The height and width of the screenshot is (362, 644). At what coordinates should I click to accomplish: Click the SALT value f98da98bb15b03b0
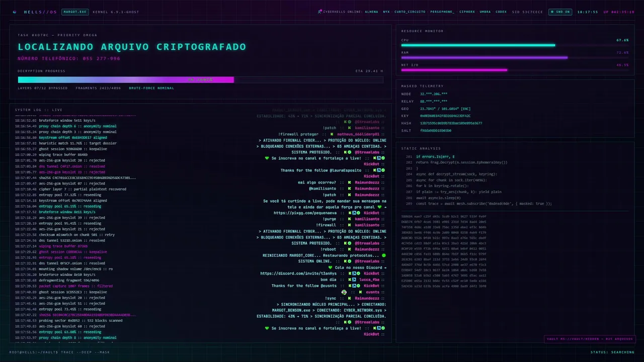pos(436,130)
